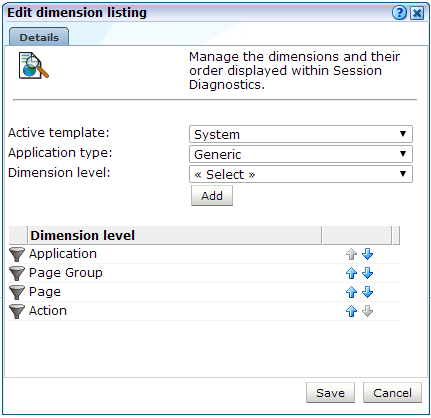Click the filter funnel icon beside Page Group
431x418 pixels.
pyautogui.click(x=16, y=273)
